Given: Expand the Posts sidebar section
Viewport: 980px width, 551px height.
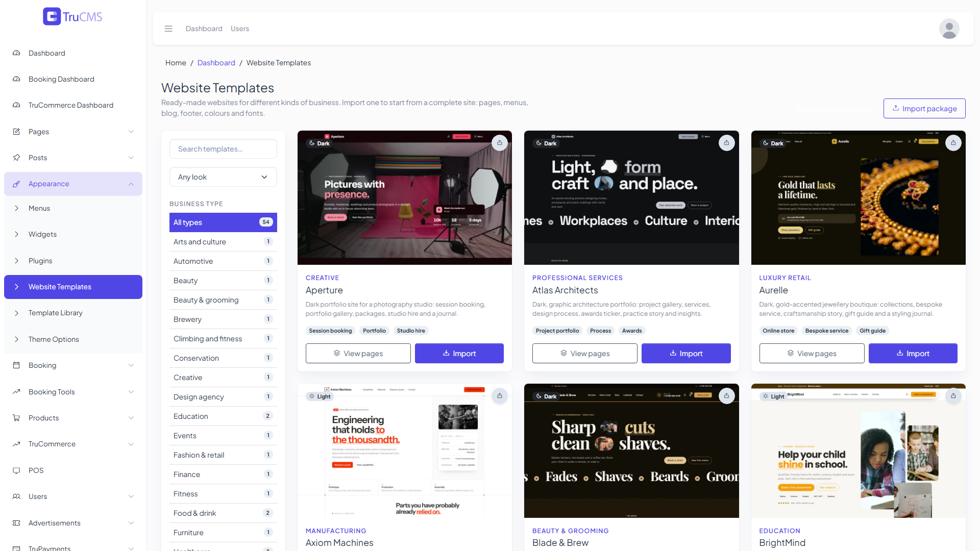Looking at the screenshot, I should click(73, 158).
